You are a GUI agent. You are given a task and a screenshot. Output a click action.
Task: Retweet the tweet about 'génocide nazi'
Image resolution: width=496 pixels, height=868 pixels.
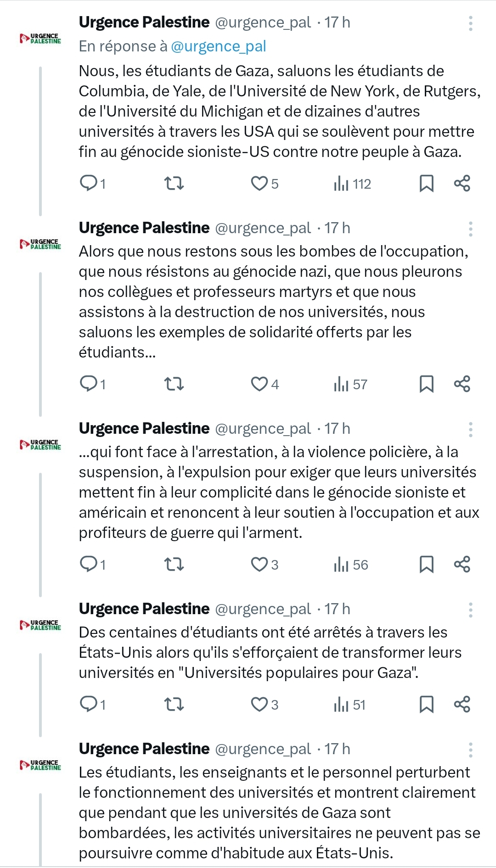tap(174, 384)
